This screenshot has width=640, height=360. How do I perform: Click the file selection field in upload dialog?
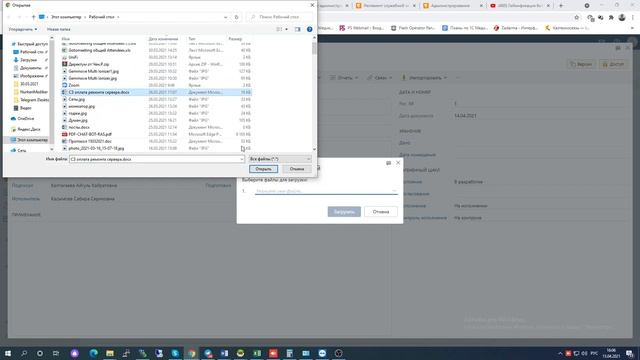pos(326,191)
